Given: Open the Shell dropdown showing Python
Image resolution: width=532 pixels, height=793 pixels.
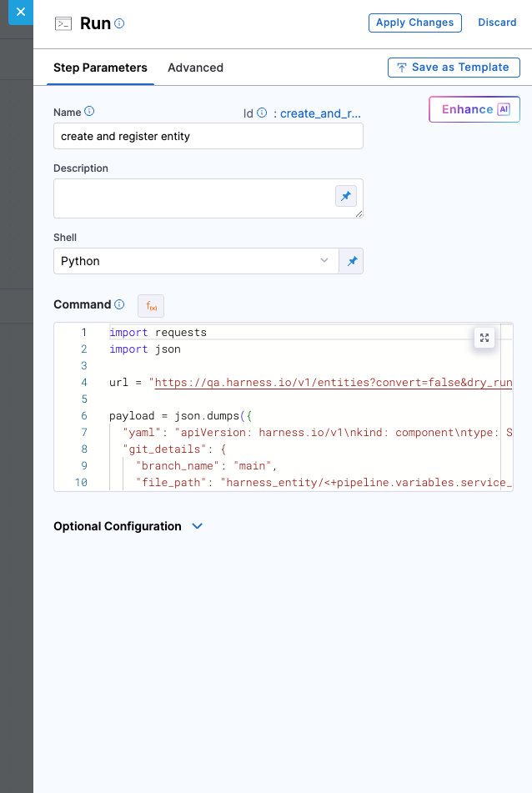Looking at the screenshot, I should click(196, 261).
